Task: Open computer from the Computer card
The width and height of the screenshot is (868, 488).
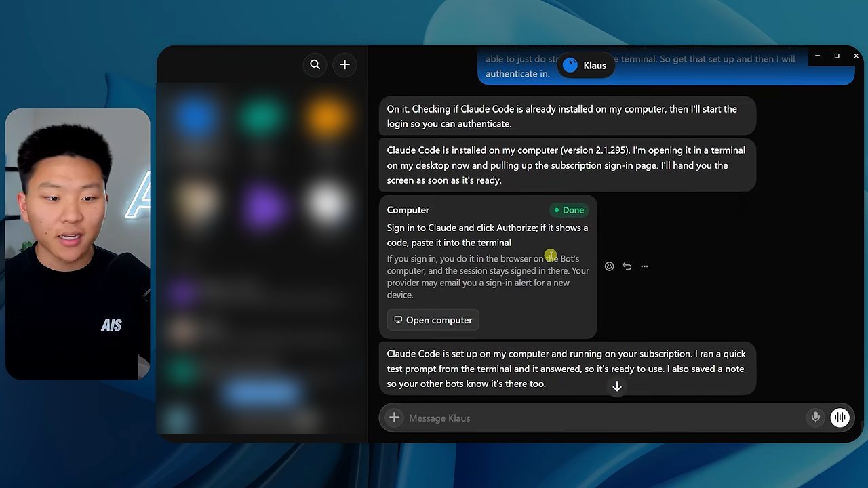Action: (433, 320)
